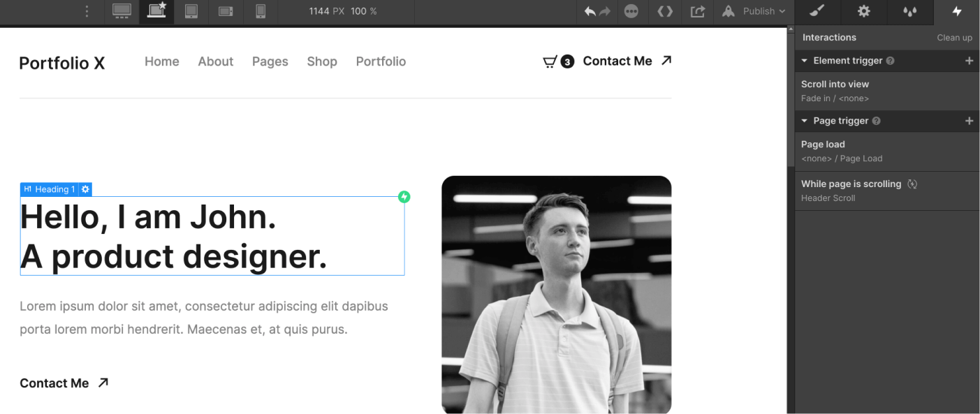This screenshot has height=414, width=980.
Task: Collapse the Page trigger section
Action: point(804,121)
